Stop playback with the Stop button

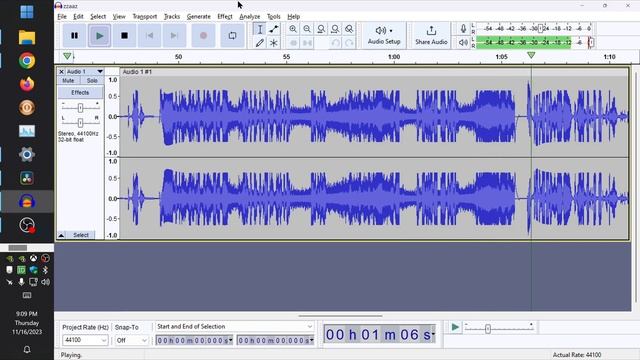tap(124, 36)
